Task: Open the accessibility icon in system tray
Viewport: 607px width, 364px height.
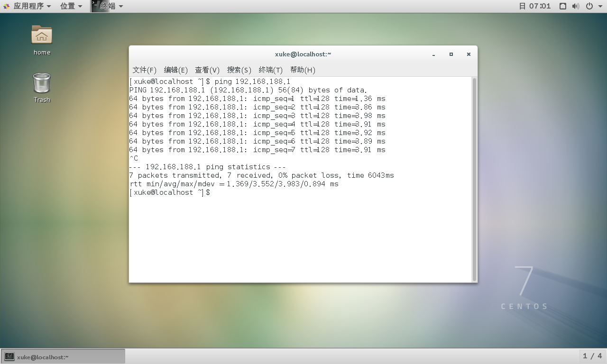Action: [562, 6]
